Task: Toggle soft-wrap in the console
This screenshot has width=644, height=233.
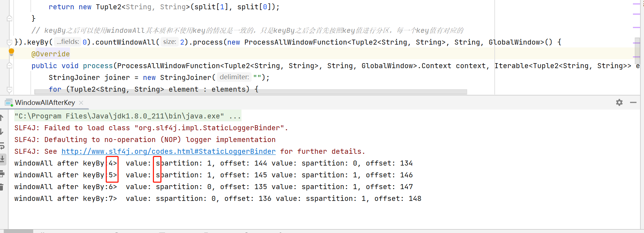Action: pos(2,146)
